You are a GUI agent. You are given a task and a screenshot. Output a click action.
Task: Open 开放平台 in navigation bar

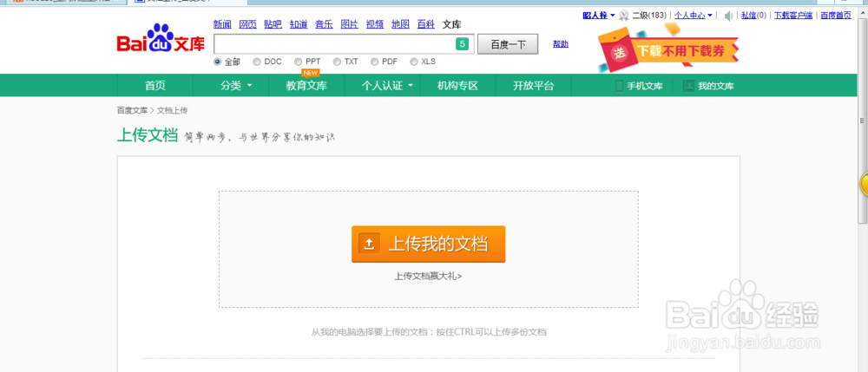533,86
